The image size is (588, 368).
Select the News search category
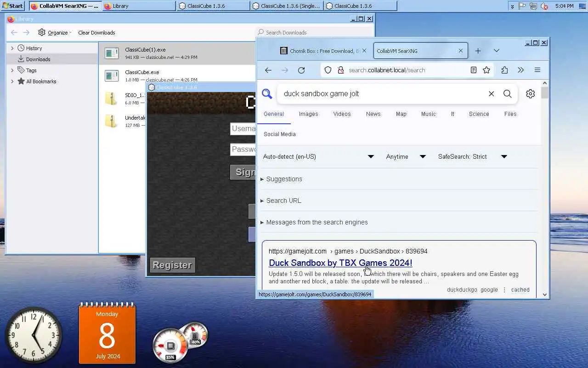tap(373, 114)
